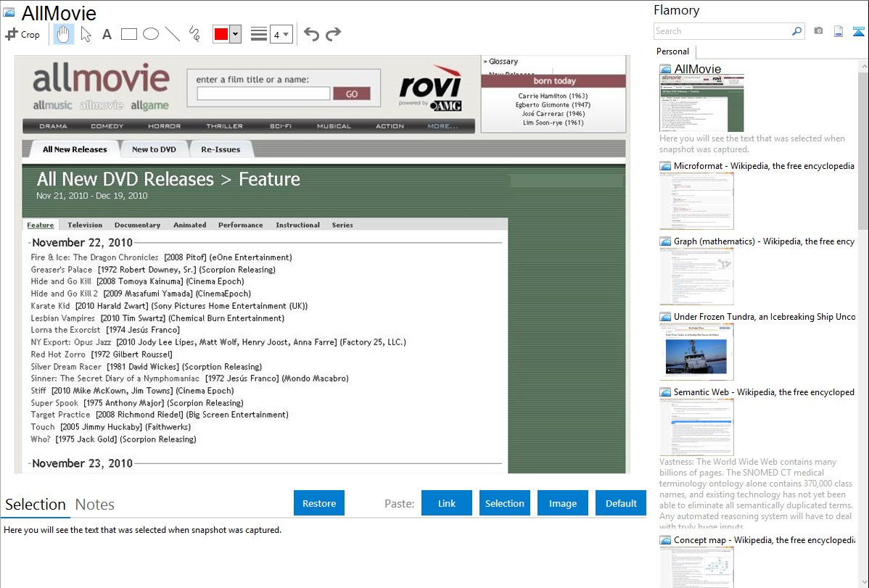Click the Restore button
869x588 pixels.
pyautogui.click(x=319, y=503)
